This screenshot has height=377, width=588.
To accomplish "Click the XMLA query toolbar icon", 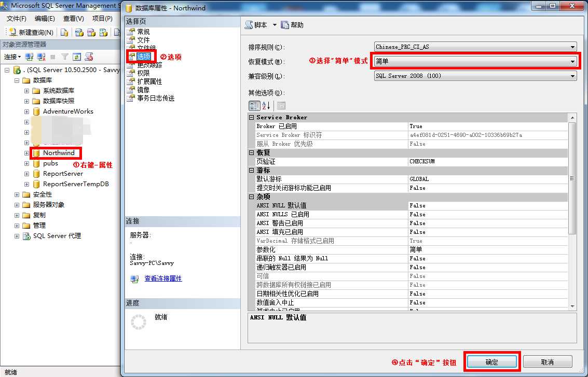I will [103, 33].
